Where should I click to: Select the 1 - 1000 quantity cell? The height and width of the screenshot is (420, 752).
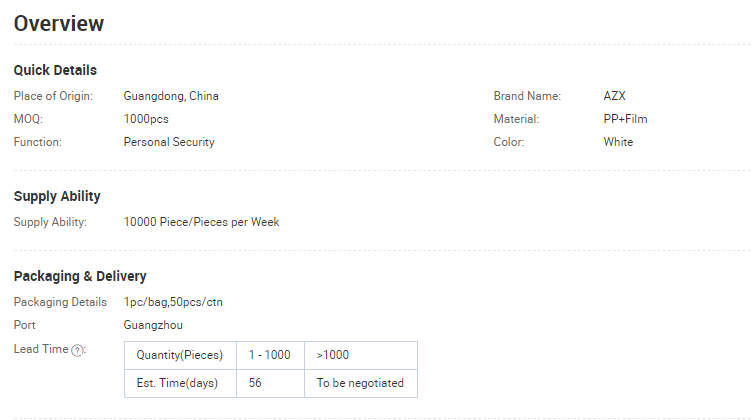270,355
